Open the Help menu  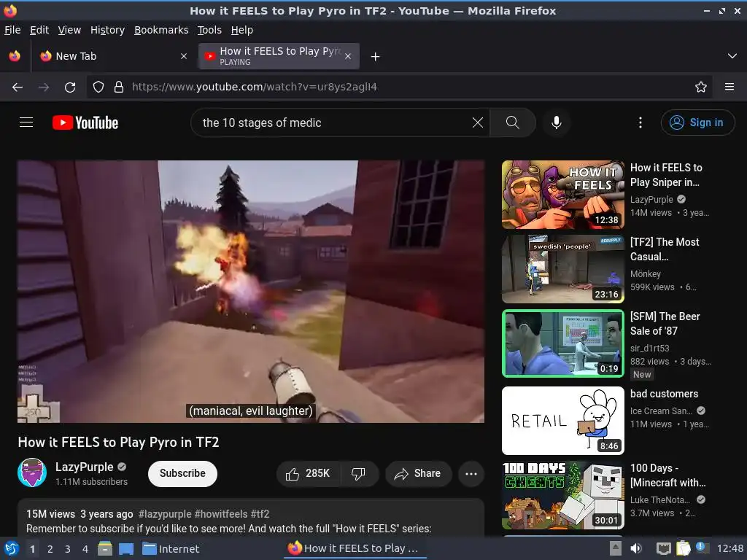point(242,30)
